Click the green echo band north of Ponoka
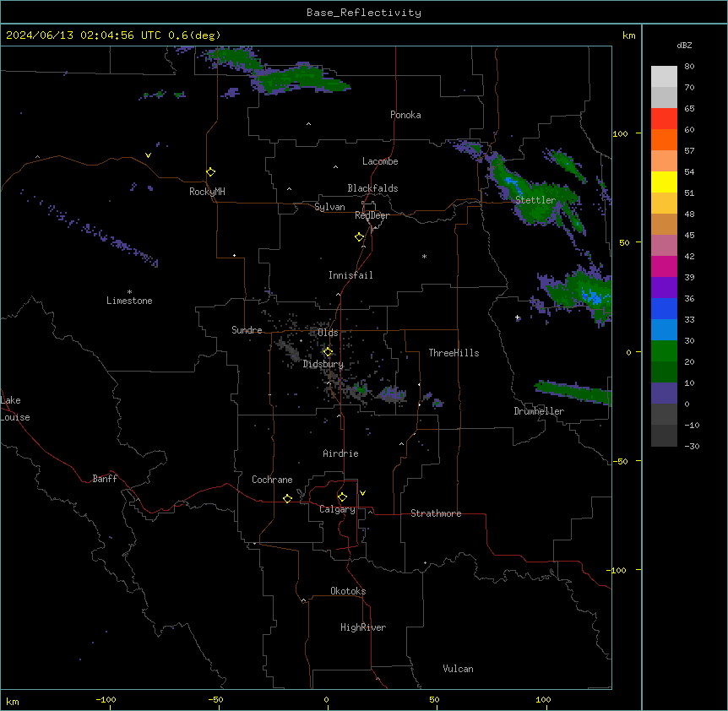Viewport: 728px width, 711px height. tap(302, 77)
